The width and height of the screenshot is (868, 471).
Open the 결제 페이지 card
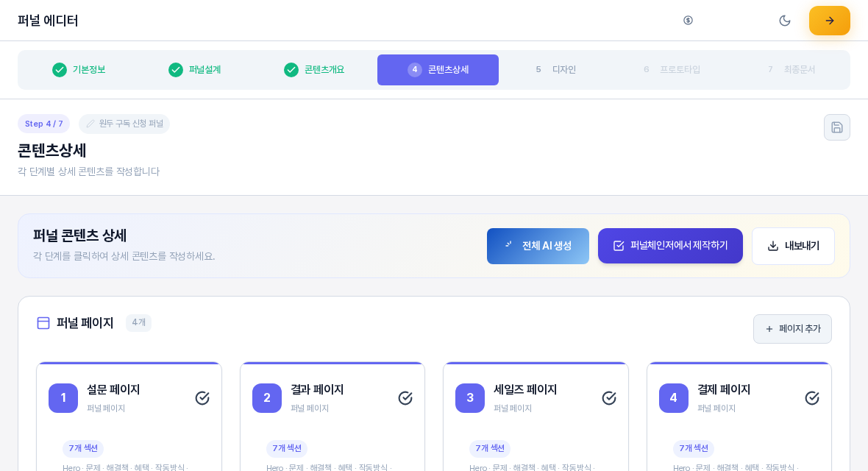pyautogui.click(x=739, y=417)
